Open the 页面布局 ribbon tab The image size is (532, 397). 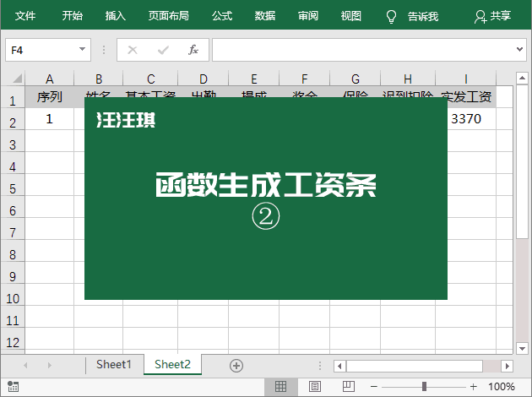click(x=169, y=16)
